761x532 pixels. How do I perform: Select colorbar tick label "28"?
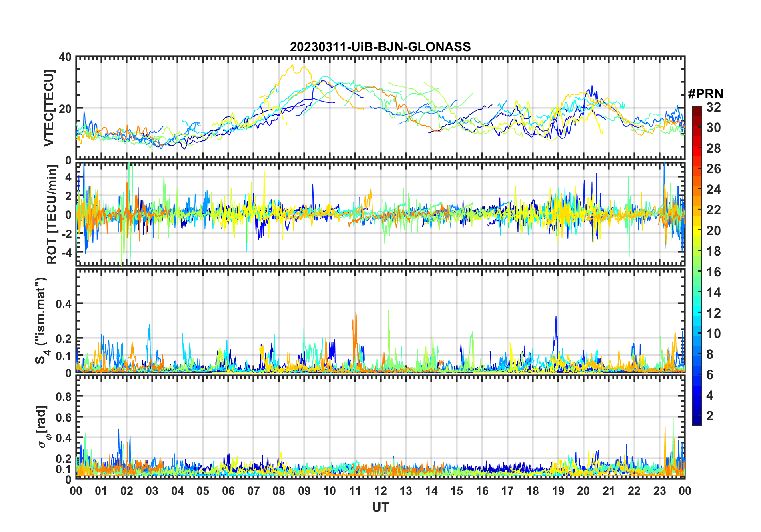point(713,148)
